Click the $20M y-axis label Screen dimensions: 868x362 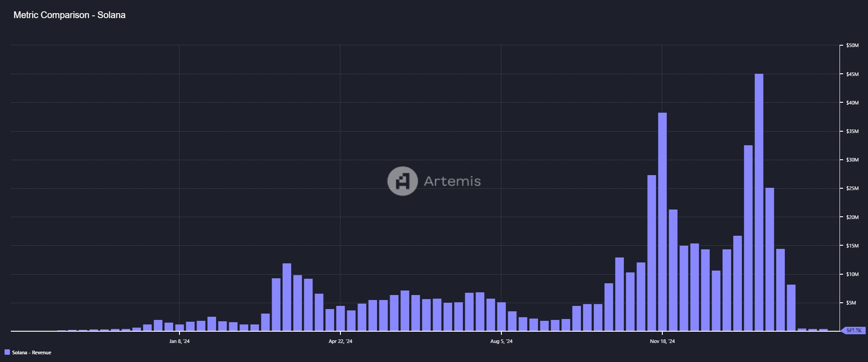click(852, 217)
